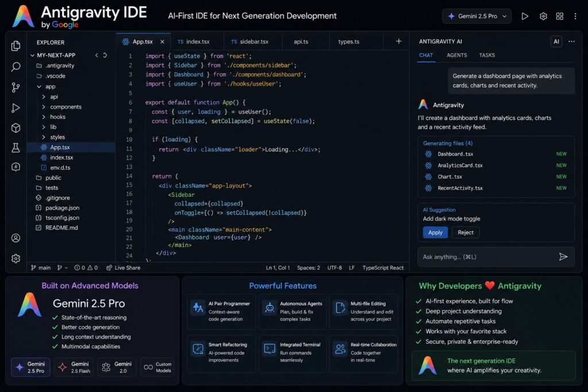Open the vertical dots menu in top header
588x392 pixels.
pos(575,16)
